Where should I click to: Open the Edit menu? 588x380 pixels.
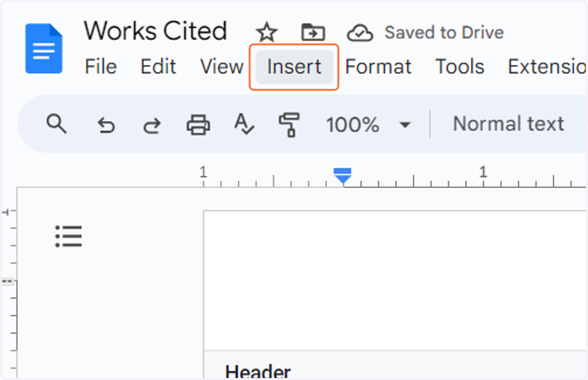158,66
